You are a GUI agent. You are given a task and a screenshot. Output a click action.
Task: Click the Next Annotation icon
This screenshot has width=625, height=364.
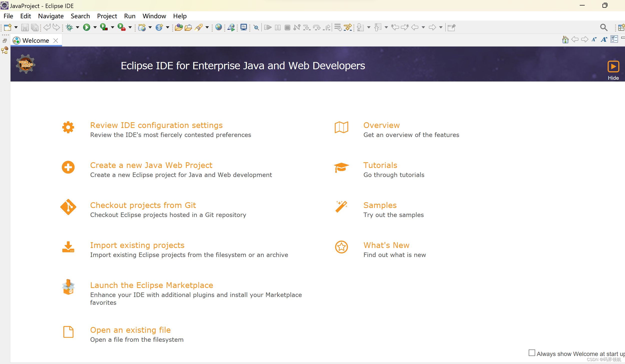360,27
